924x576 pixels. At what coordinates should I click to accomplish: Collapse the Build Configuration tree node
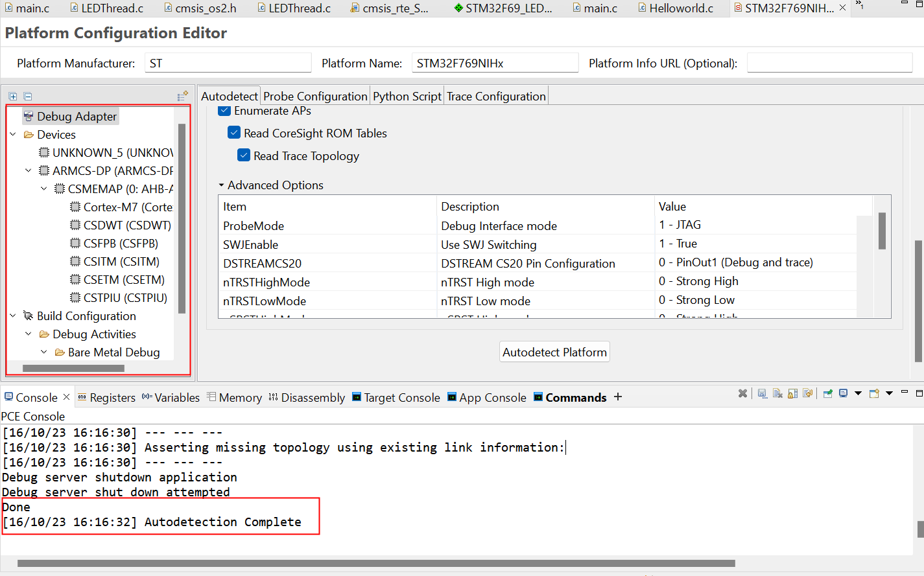[13, 316]
